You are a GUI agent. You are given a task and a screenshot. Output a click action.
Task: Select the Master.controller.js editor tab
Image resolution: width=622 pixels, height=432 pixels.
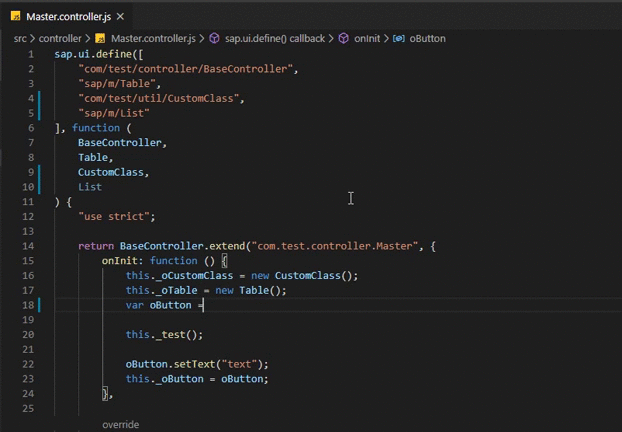click(68, 17)
